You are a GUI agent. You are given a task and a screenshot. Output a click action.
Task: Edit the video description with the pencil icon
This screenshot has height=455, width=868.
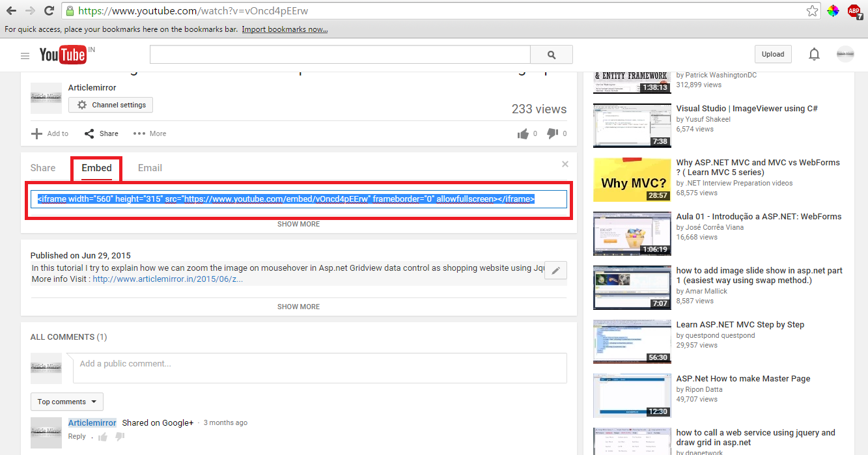click(x=555, y=269)
